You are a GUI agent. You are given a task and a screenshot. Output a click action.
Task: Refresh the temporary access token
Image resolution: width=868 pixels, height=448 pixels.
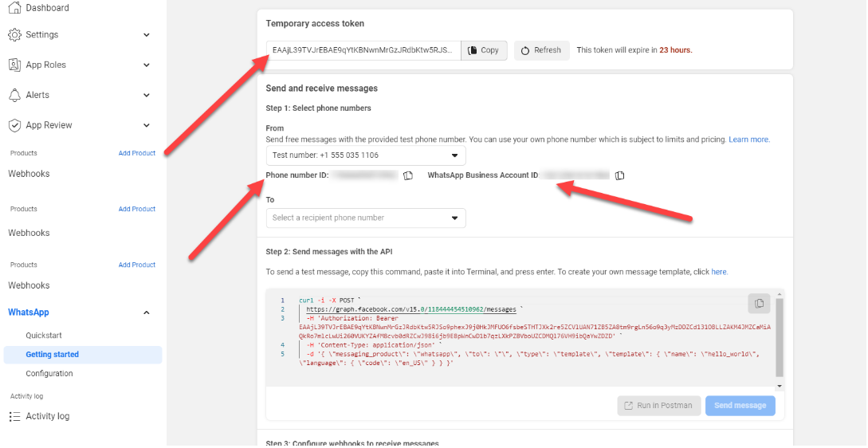(541, 50)
